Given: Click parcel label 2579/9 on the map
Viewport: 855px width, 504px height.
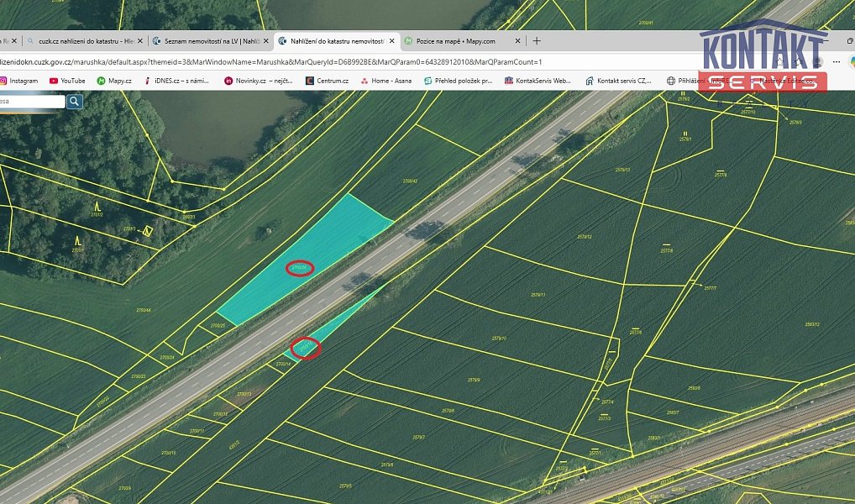Looking at the screenshot, I should coord(474,380).
